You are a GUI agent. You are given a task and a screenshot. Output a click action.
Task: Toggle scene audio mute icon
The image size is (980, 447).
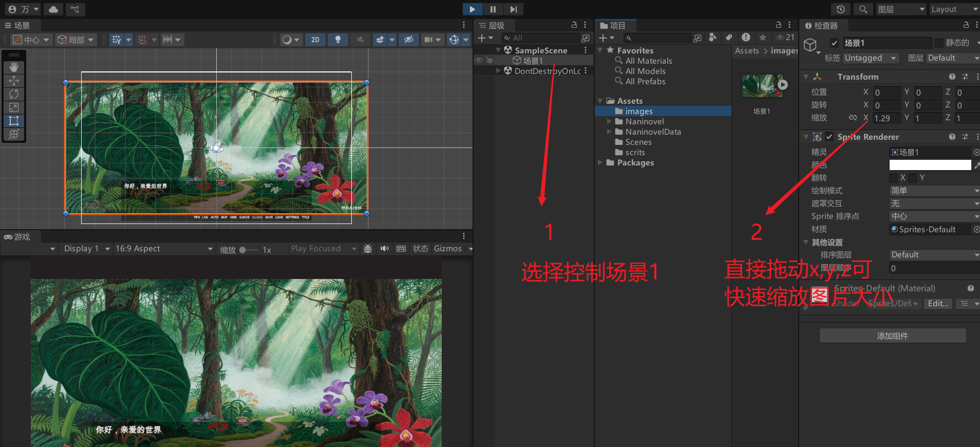(361, 40)
